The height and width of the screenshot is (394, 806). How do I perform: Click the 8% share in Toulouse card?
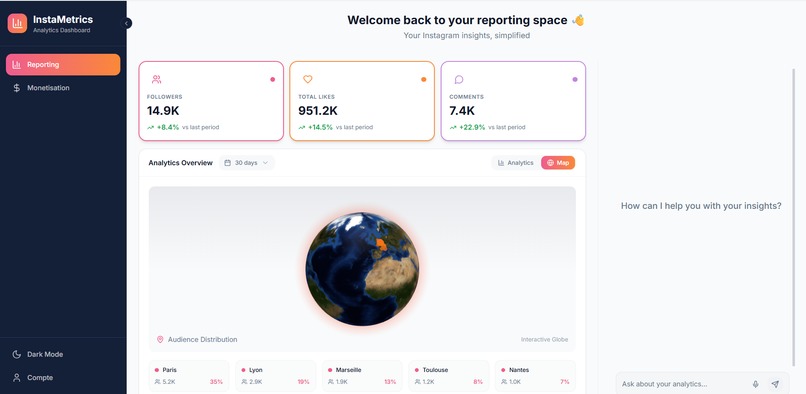tap(478, 382)
